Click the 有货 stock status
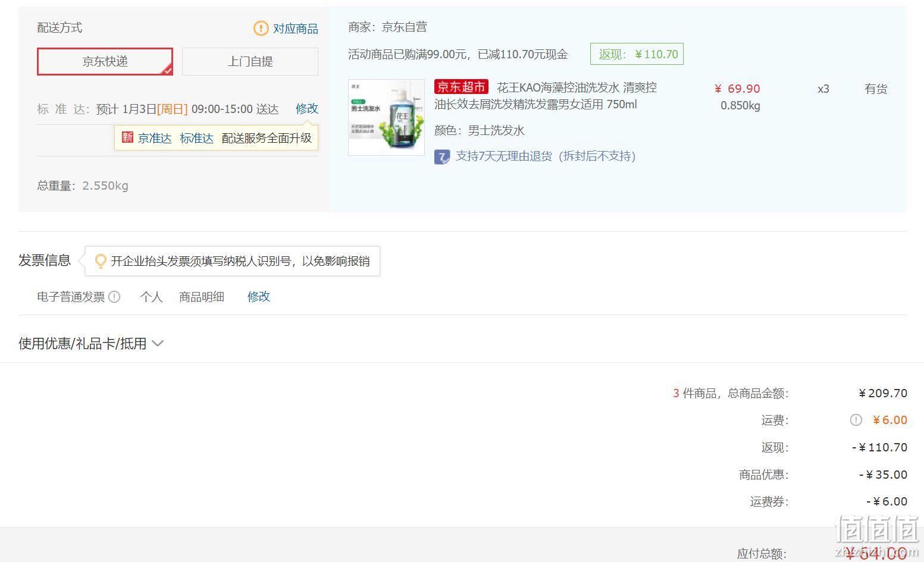Screen dimensions: 924x562 [876, 89]
